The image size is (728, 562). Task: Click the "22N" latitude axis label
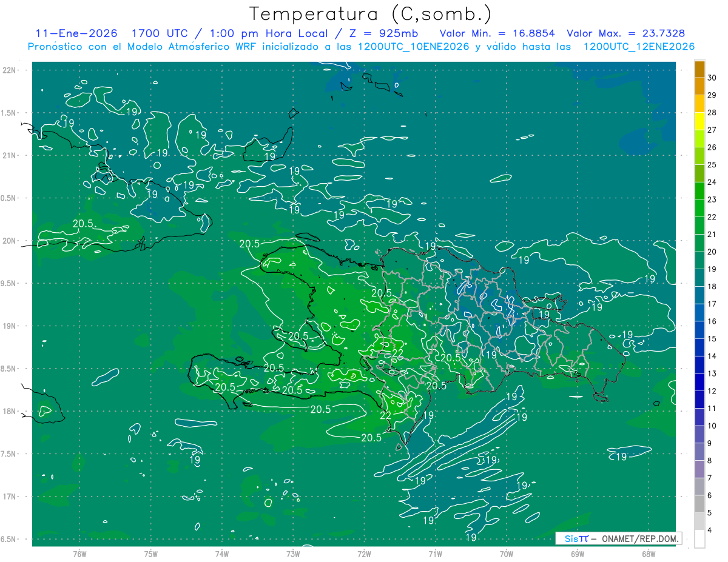[10, 70]
